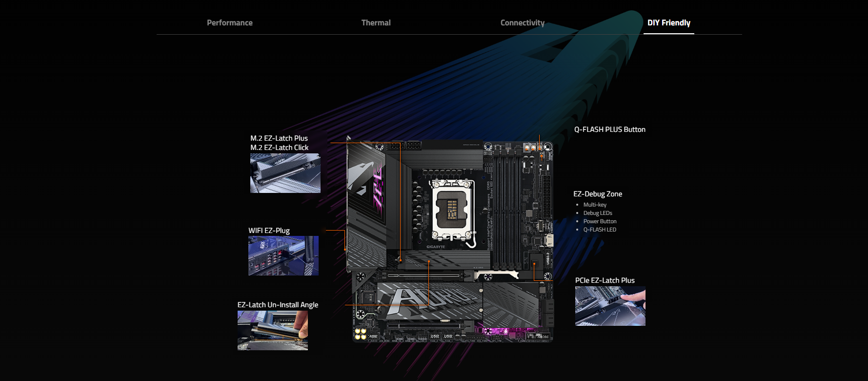Open the EZ-Latch Un-Install Angle thumbnail
The width and height of the screenshot is (868, 381).
pos(273,331)
